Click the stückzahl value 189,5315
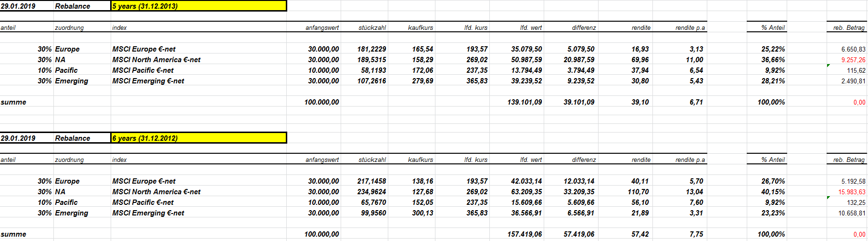868x241 pixels. click(x=371, y=60)
